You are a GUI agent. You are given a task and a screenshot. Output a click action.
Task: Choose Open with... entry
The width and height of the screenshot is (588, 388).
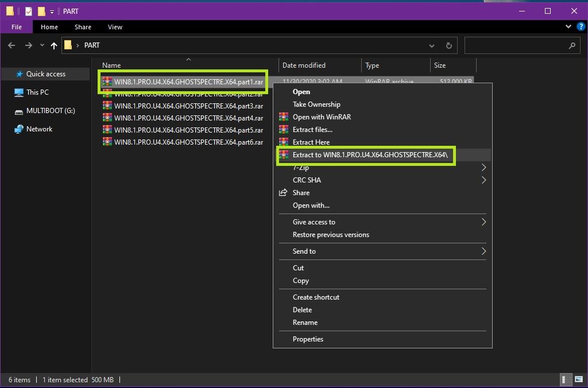[382, 205]
